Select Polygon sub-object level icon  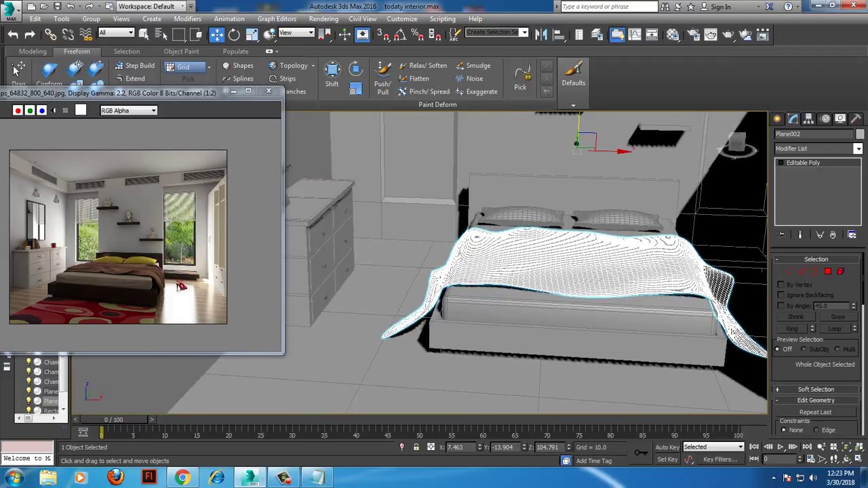827,272
